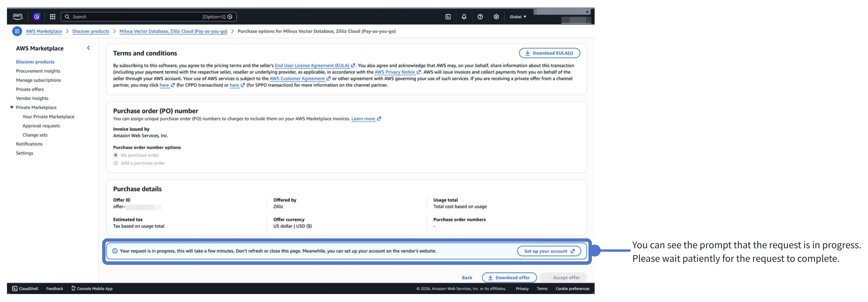Open the AWS Customer Agreement link
868x302 pixels.
coord(297,79)
